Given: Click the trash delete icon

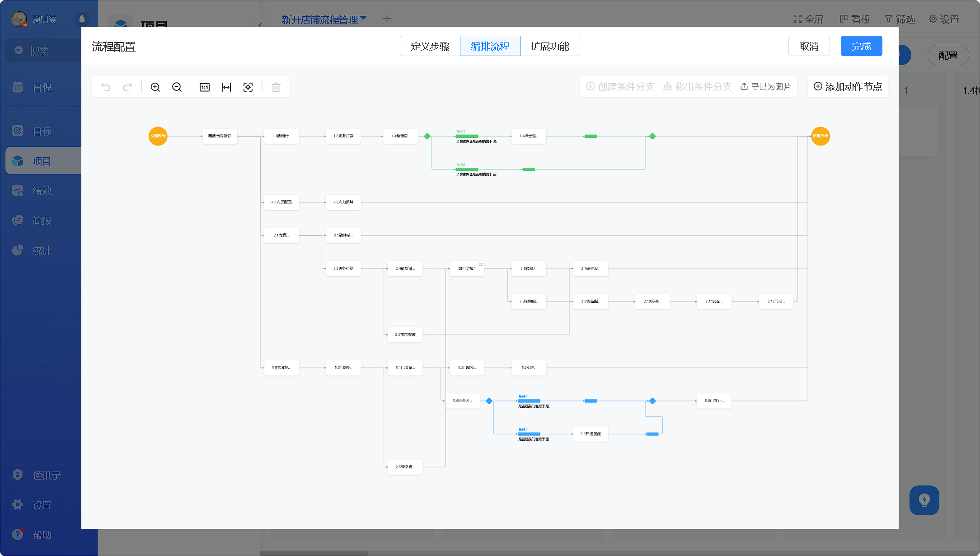Looking at the screenshot, I should (276, 87).
